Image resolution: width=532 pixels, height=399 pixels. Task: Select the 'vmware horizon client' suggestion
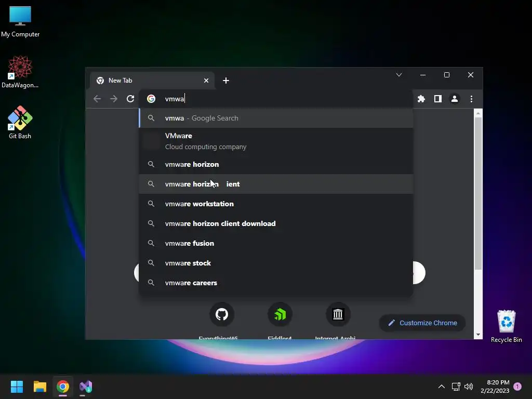(276, 184)
